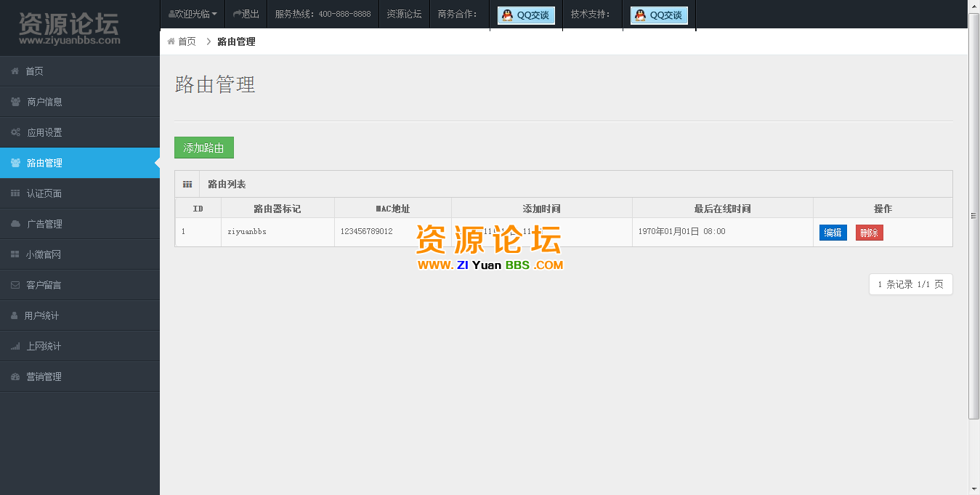980x495 pixels.
Task: Click the 路由列表 panel title
Action: (227, 184)
